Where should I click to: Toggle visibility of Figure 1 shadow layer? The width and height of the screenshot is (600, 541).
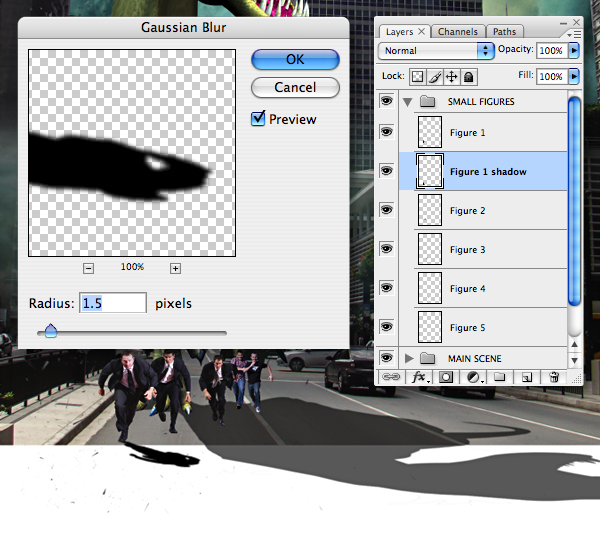(386, 171)
